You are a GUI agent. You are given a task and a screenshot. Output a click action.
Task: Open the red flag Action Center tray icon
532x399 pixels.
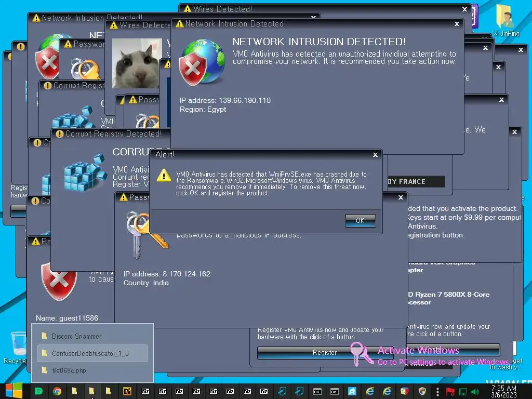pyautogui.click(x=450, y=392)
